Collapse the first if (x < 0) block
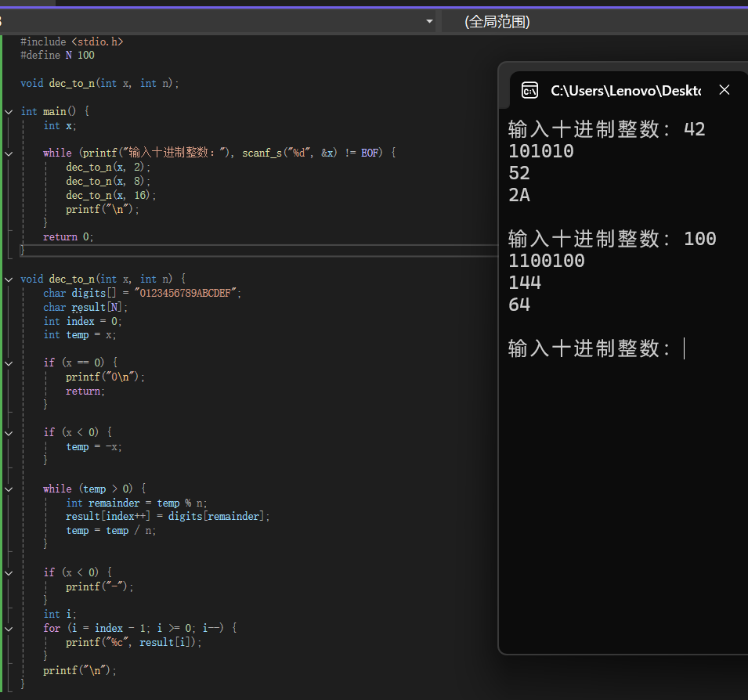This screenshot has height=700, width=748. [x=9, y=433]
